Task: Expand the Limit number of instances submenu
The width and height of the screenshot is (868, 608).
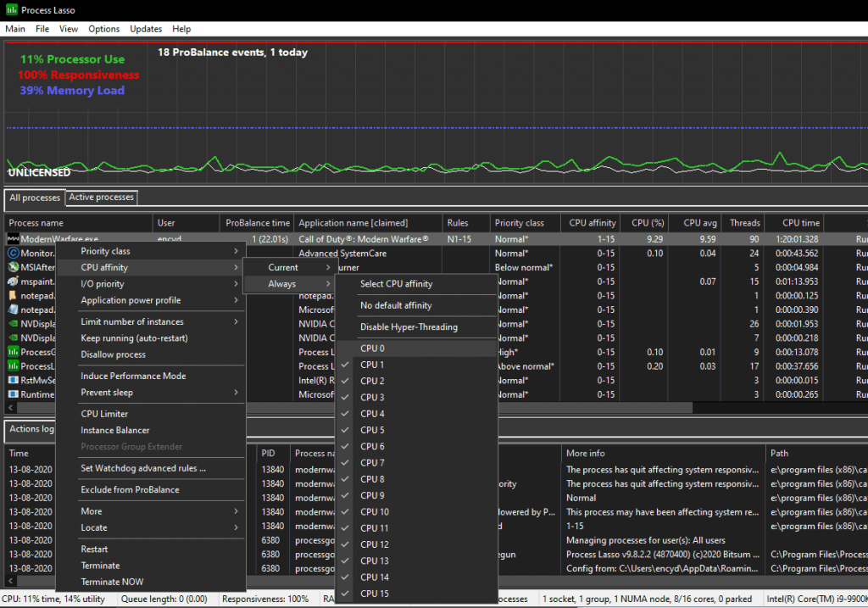Action: 151,321
